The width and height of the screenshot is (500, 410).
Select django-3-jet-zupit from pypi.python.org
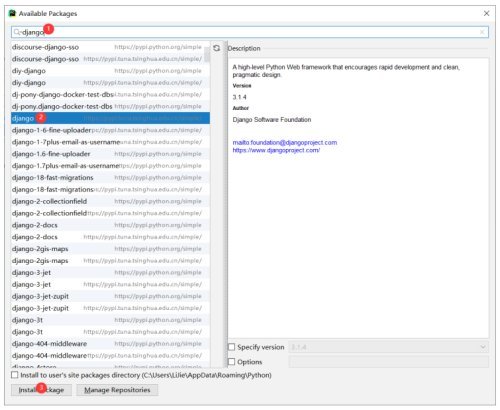110,296
